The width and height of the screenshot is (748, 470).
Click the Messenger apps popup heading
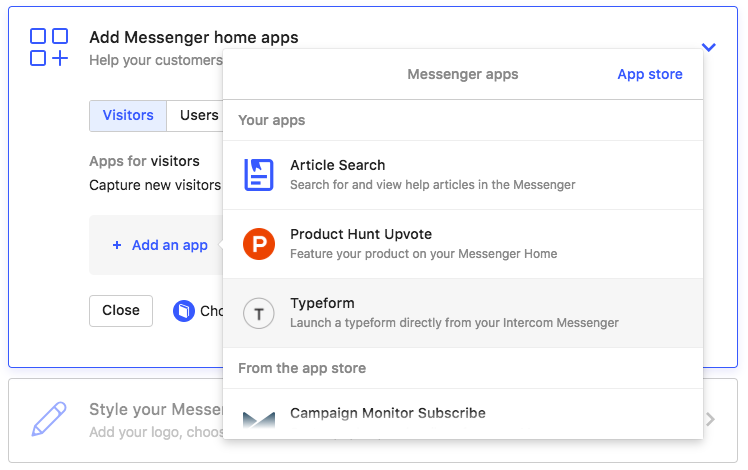coord(463,74)
